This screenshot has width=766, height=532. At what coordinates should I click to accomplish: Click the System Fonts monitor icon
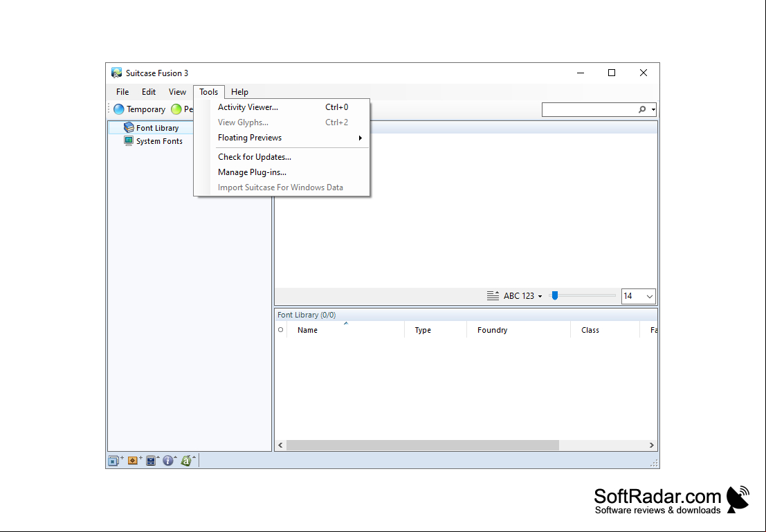129,140
